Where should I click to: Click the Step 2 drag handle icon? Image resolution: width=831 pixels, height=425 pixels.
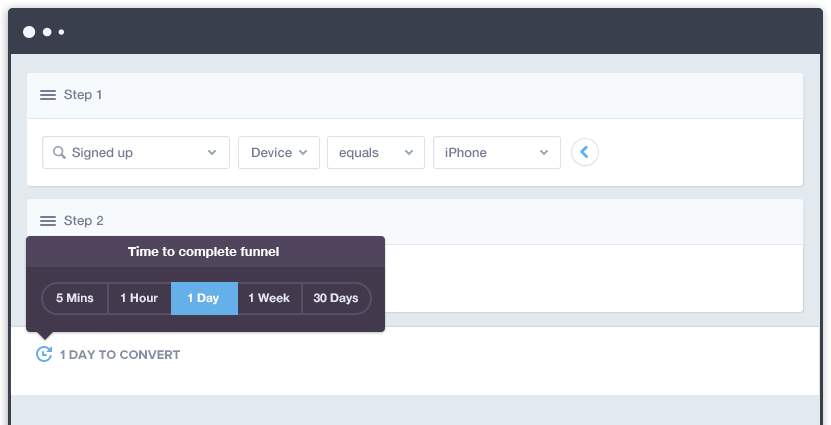[47, 221]
